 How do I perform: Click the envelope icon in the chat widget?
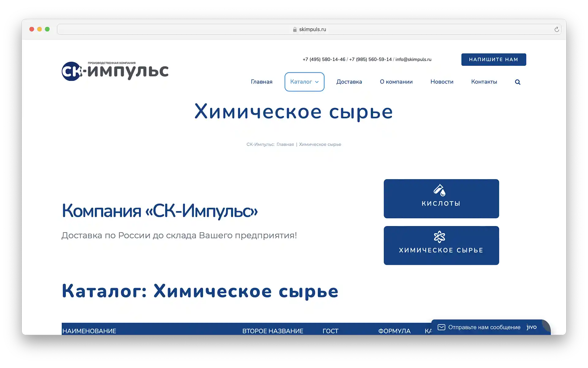(x=441, y=327)
